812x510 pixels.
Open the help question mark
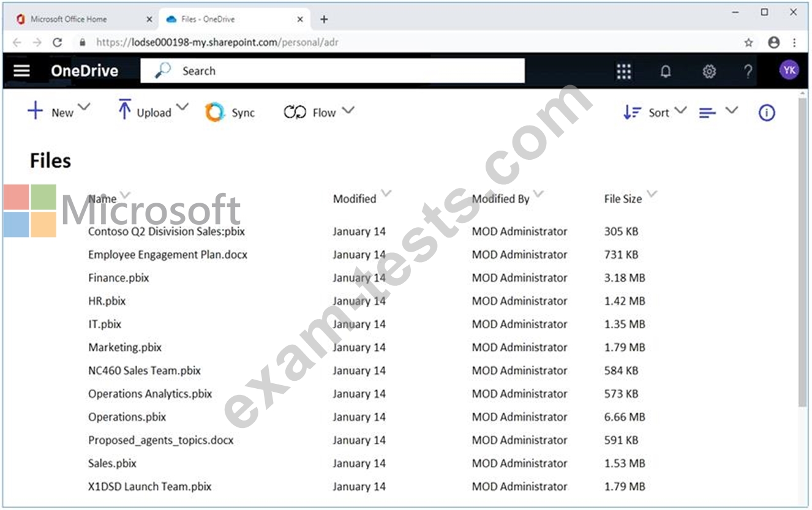click(748, 72)
